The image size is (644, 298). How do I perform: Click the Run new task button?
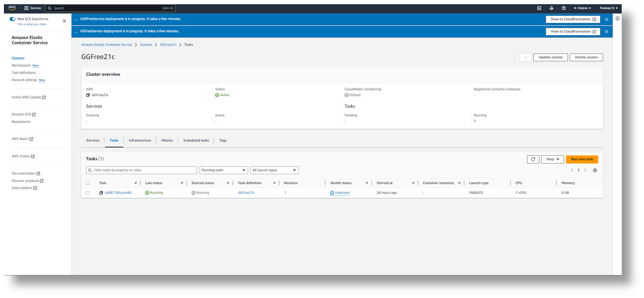point(582,159)
